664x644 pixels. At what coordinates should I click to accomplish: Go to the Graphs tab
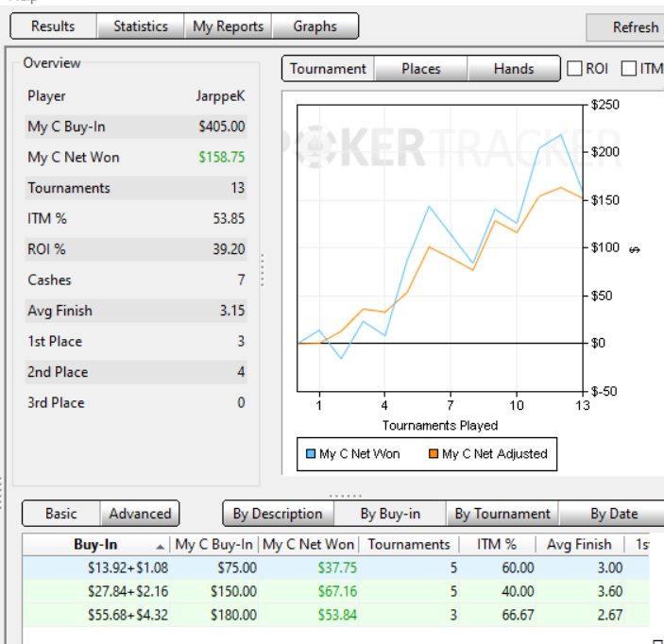(315, 26)
